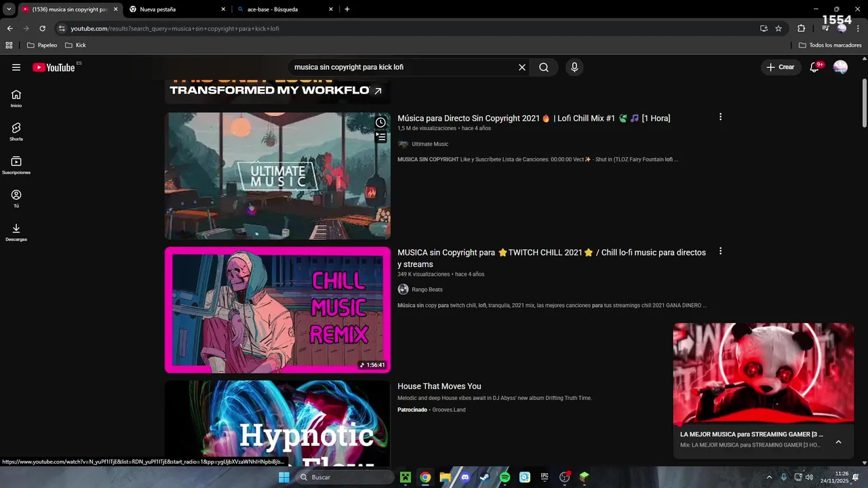Screen dimensions: 868x488
Task: Open the YouTube account avatar menu
Action: click(840, 67)
